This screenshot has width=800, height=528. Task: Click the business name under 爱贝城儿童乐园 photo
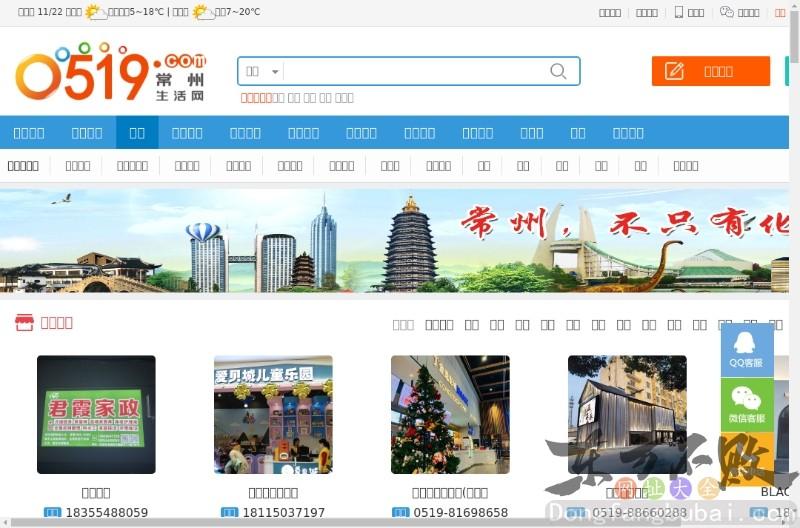pyautogui.click(x=273, y=493)
